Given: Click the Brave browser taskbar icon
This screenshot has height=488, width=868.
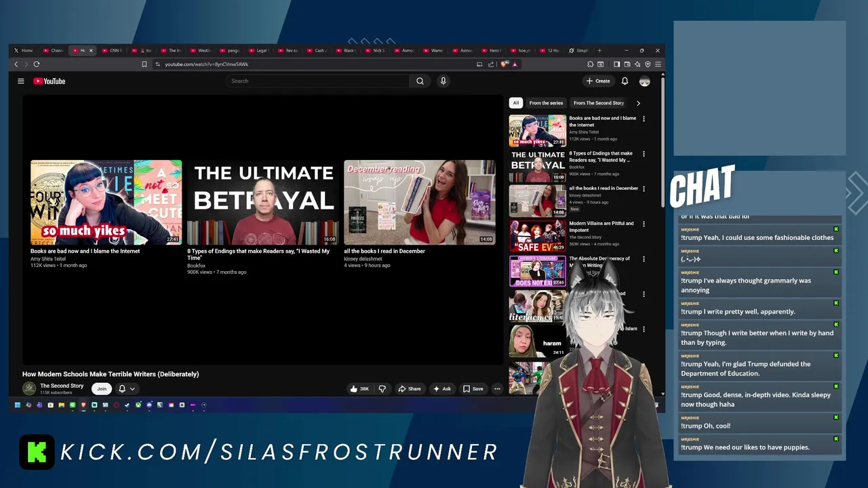Looking at the screenshot, I should tap(83, 405).
